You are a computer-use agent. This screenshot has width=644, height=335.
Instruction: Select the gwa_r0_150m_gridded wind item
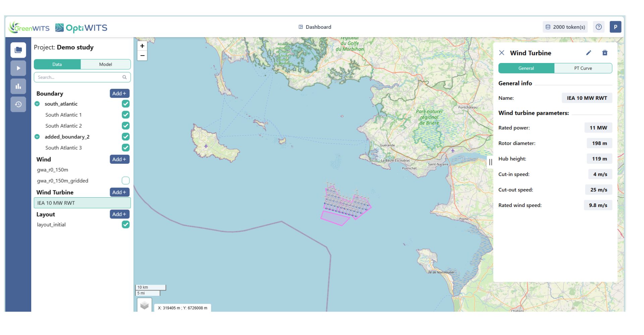click(x=63, y=181)
